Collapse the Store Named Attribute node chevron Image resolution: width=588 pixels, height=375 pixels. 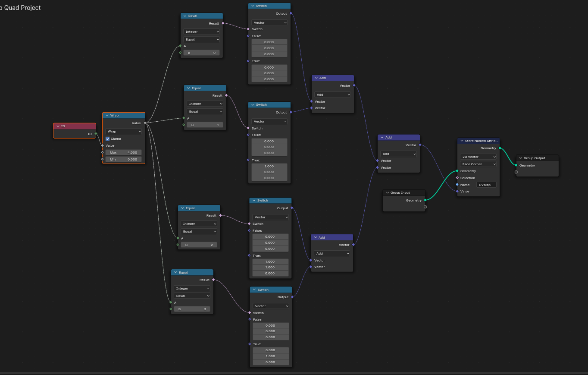pyautogui.click(x=462, y=141)
